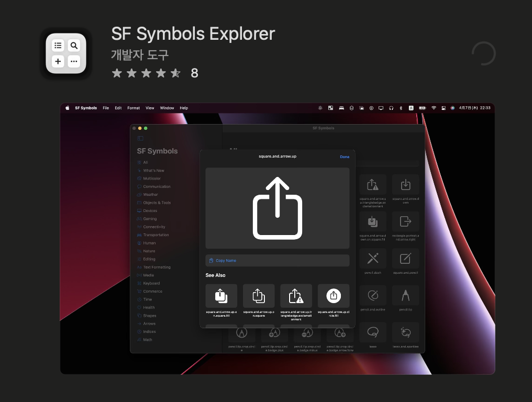Click Done to close the symbol detail
The width and height of the screenshot is (532, 402).
[x=345, y=157]
